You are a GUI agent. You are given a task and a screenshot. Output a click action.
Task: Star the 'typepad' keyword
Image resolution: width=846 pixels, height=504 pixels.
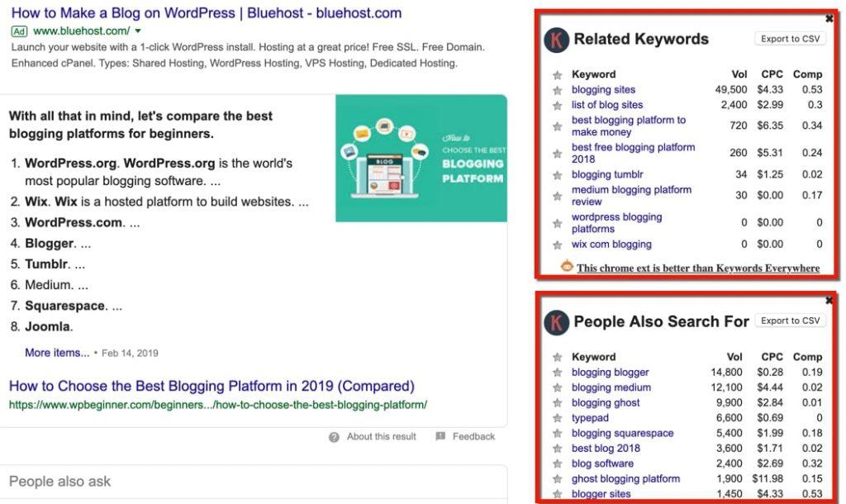coord(558,418)
